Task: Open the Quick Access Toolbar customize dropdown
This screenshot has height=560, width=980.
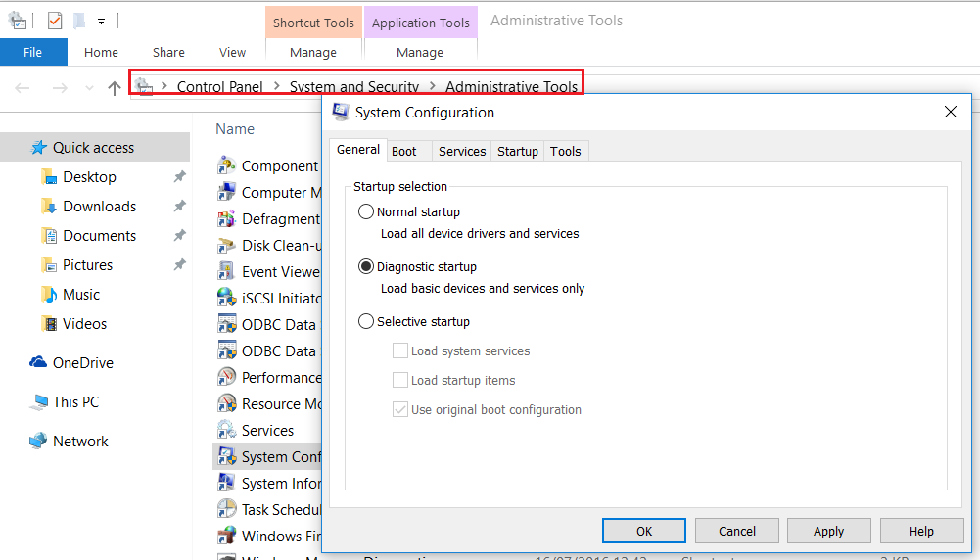Action: [101, 22]
